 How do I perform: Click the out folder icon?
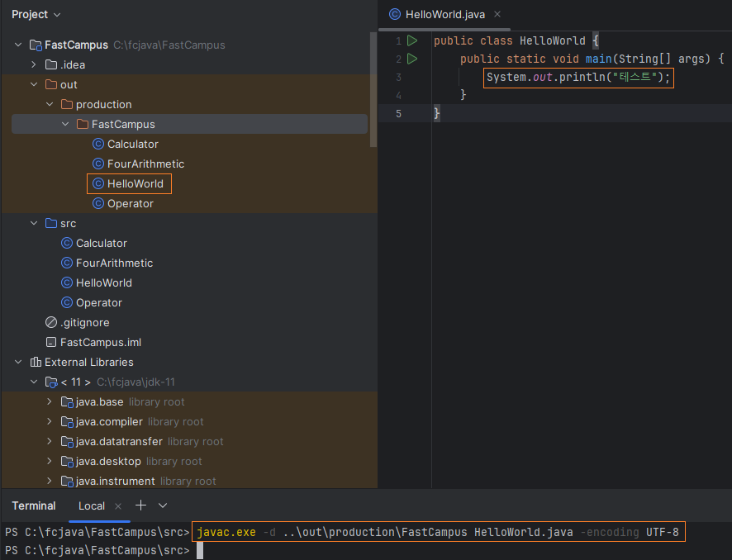[x=51, y=84]
